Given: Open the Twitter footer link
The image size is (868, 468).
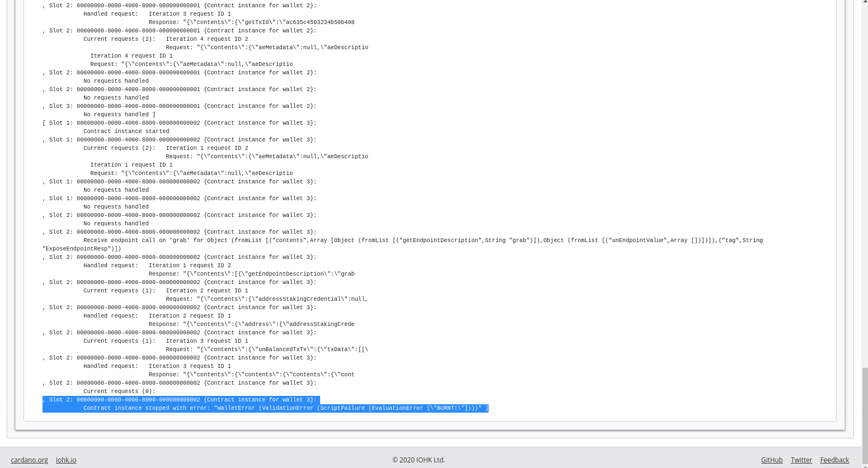Looking at the screenshot, I should tap(801, 460).
